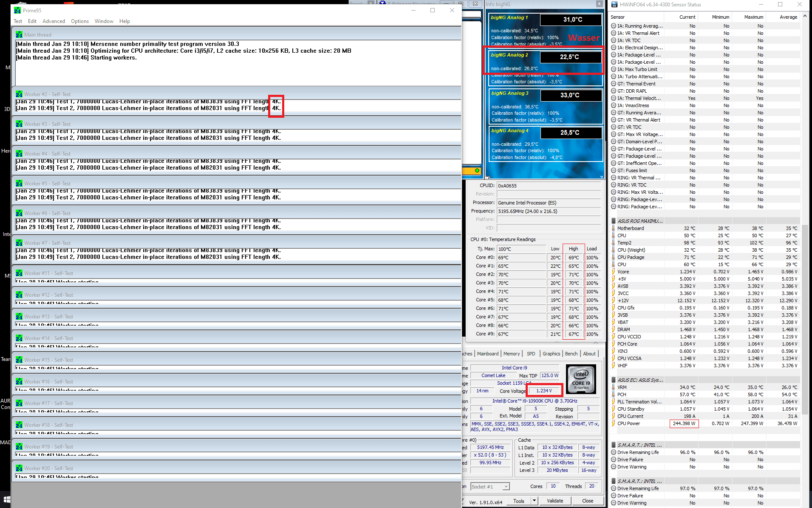
Task: Open the Socket #1 selection dropdown
Action: pos(490,487)
